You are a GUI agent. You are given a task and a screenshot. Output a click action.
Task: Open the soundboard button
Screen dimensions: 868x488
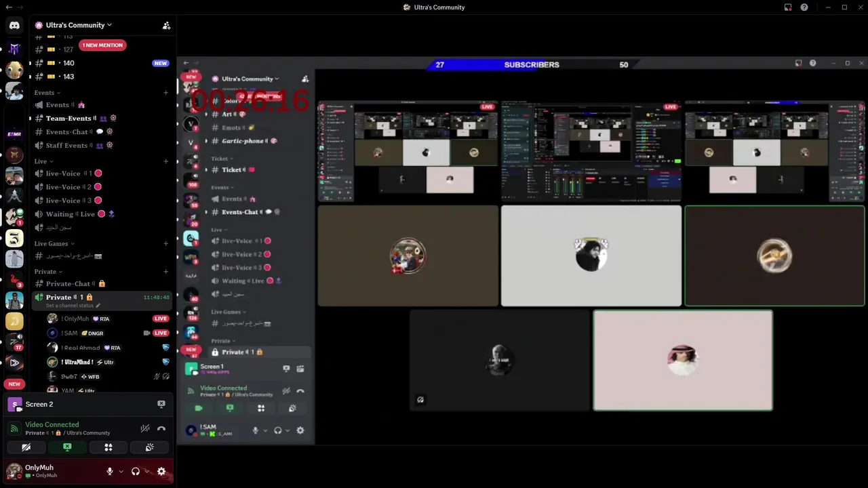150,447
